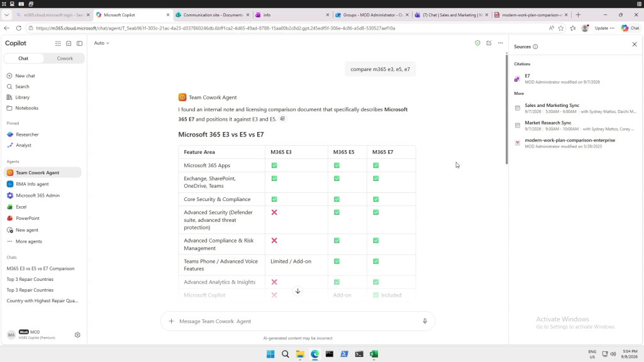Close the Sources panel
Screen dimensions: 644x362
click(x=634, y=45)
